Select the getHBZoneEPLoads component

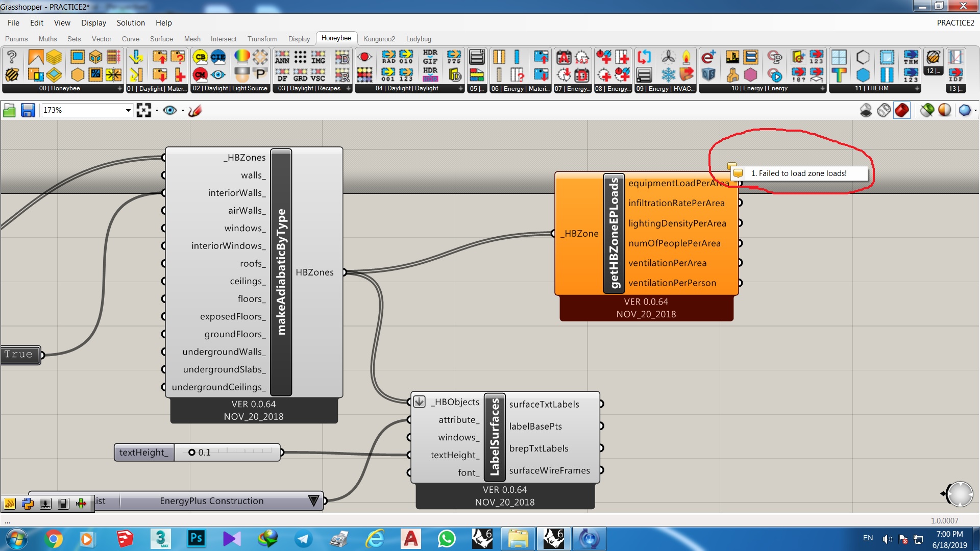point(615,233)
